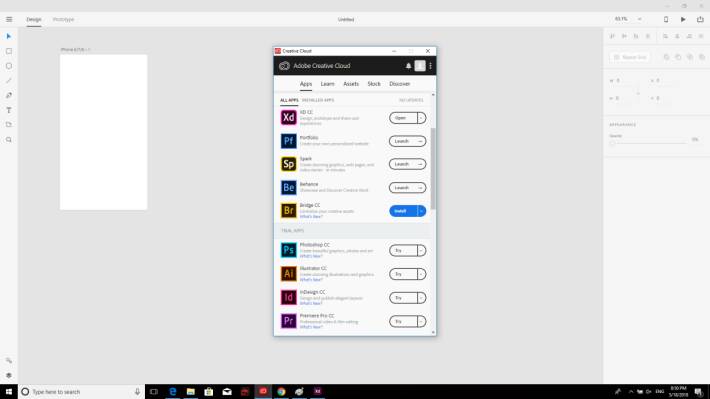Open the XD zoom percentage dropdown
The image size is (710, 399).
(640, 19)
